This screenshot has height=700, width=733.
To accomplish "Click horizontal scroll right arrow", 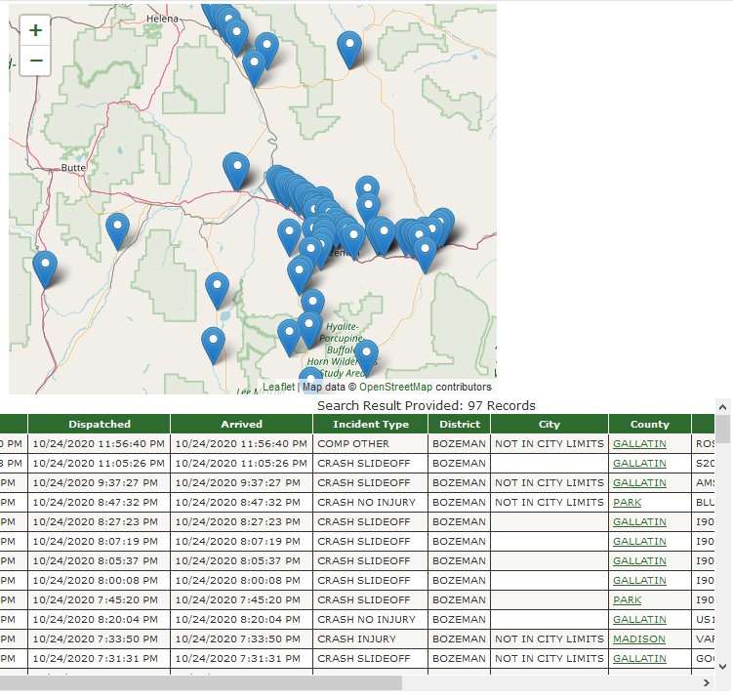I will (x=707, y=683).
